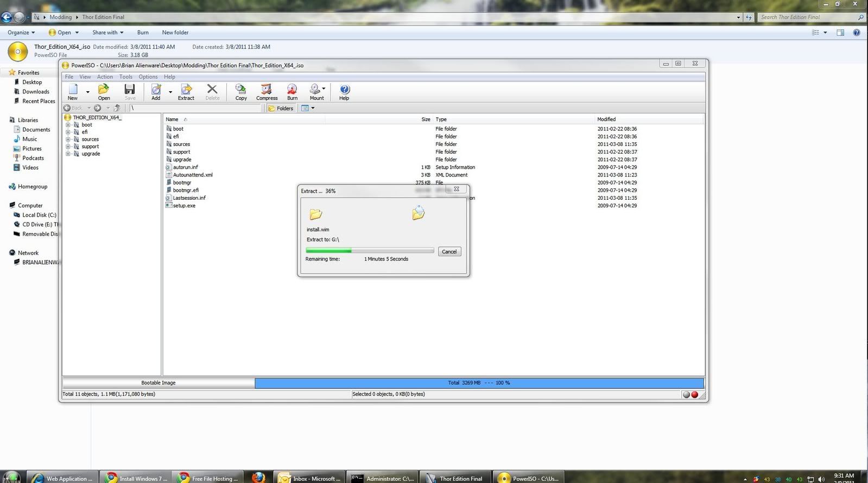
Task: Click Share with in Explorer toolbar
Action: click(108, 33)
